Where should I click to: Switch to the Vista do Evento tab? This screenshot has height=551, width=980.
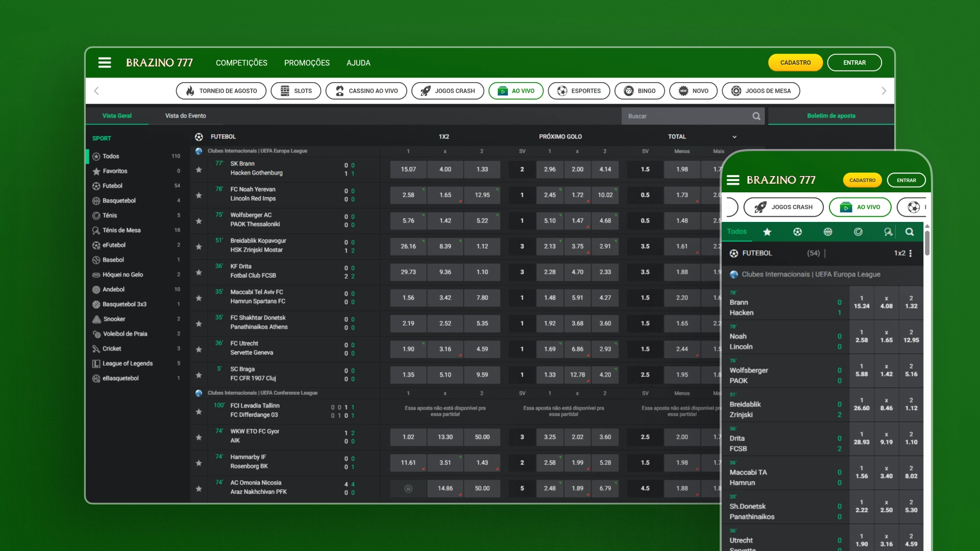point(185,115)
